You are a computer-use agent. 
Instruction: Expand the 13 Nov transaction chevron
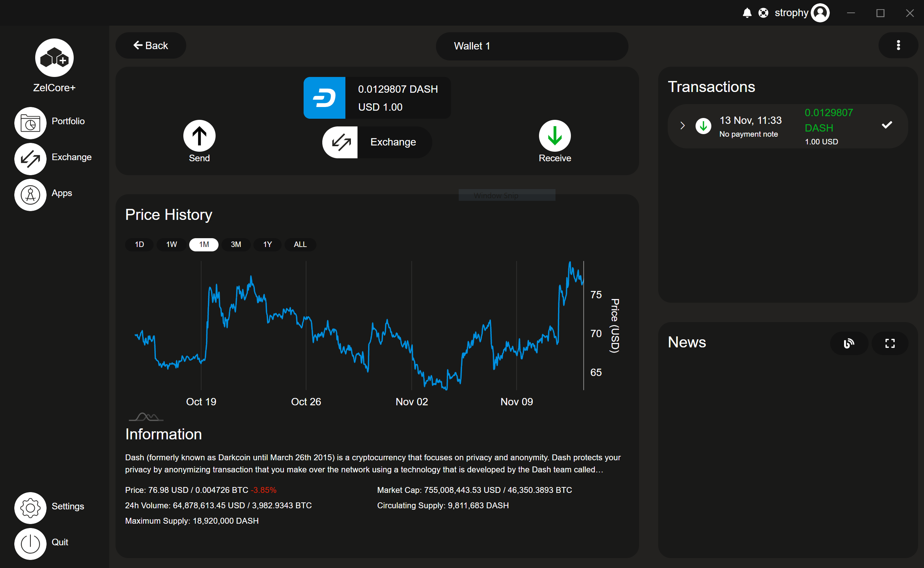(682, 126)
